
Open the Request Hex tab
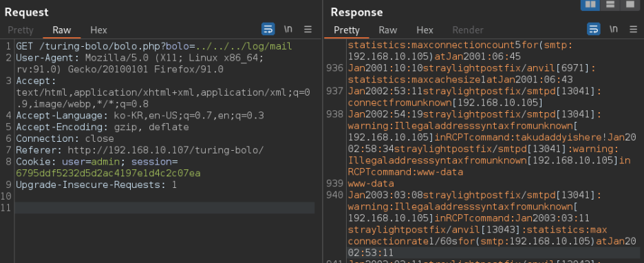[x=98, y=30]
